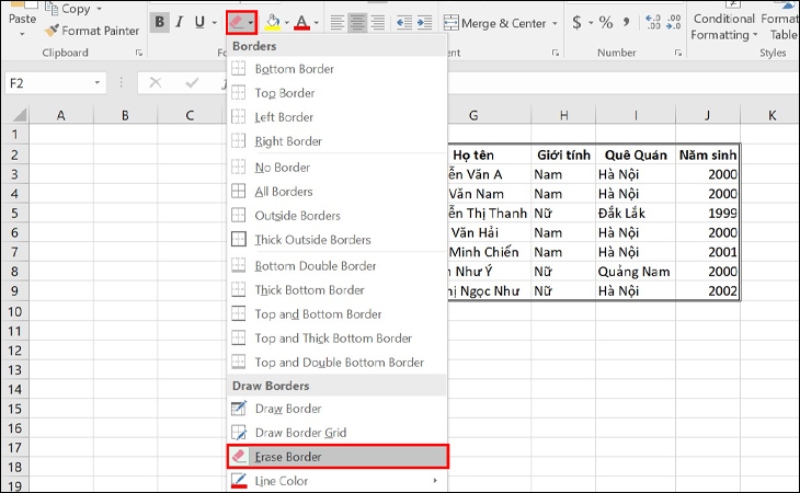Toggle Bold formatting button
The image size is (800, 493).
[x=160, y=22]
